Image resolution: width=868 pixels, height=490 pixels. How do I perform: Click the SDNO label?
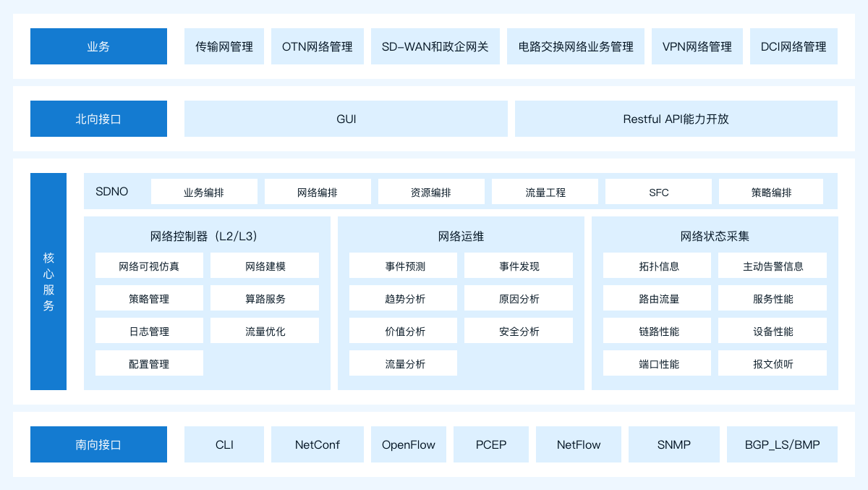(112, 192)
